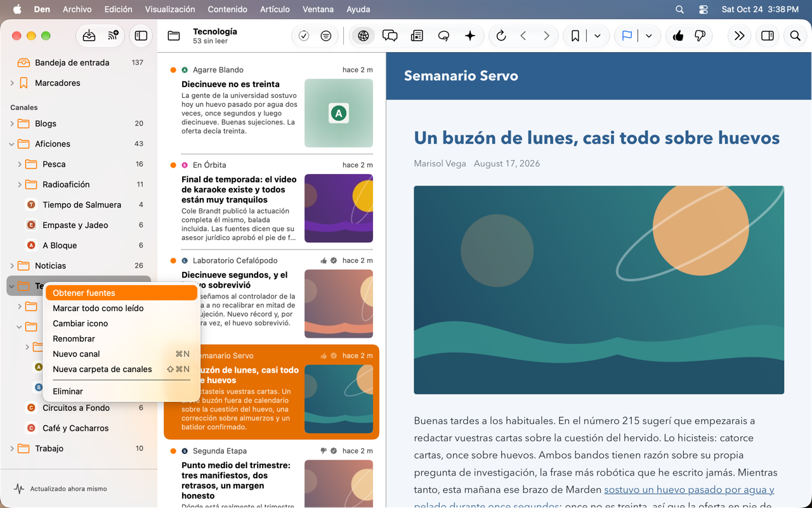Collapse the Aficiones folder
812x508 pixels.
[12, 144]
